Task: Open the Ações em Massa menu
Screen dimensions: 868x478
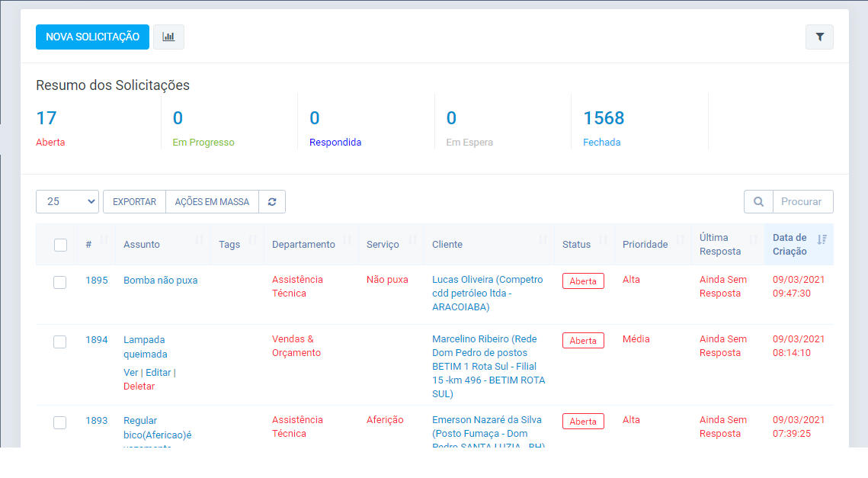Action: click(212, 201)
